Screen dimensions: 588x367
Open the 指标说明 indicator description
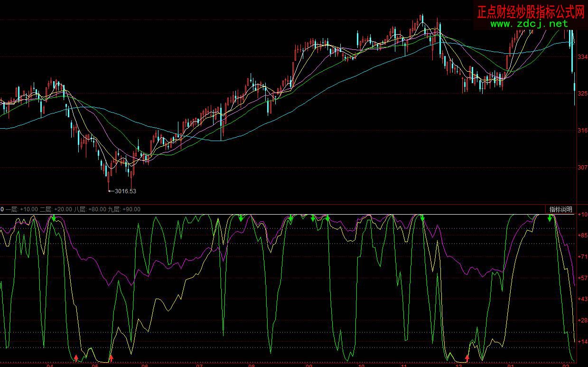(560, 209)
